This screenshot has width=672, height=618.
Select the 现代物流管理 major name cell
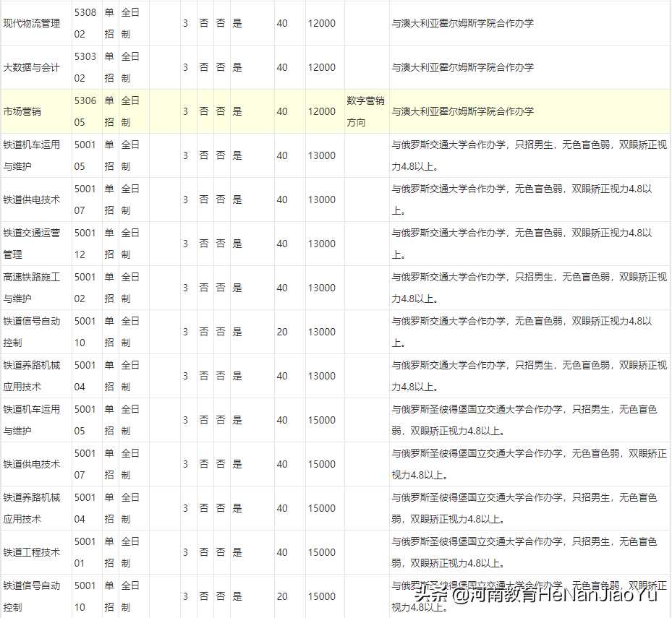[x=35, y=22]
